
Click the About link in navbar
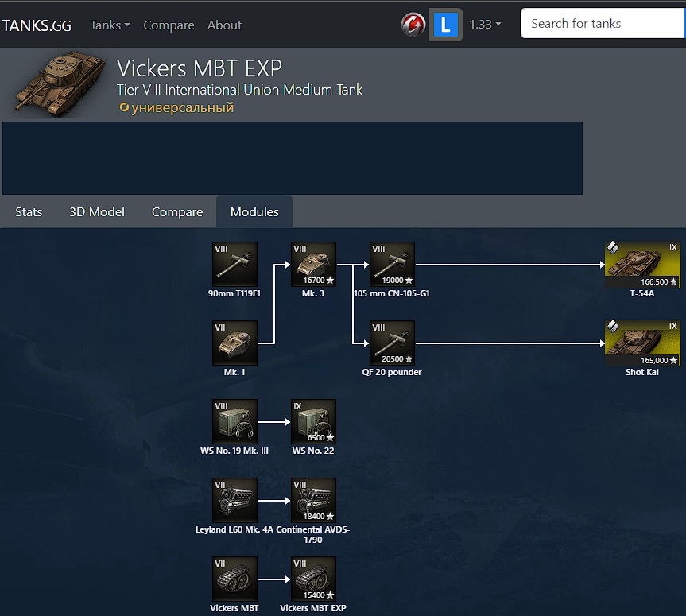[224, 25]
